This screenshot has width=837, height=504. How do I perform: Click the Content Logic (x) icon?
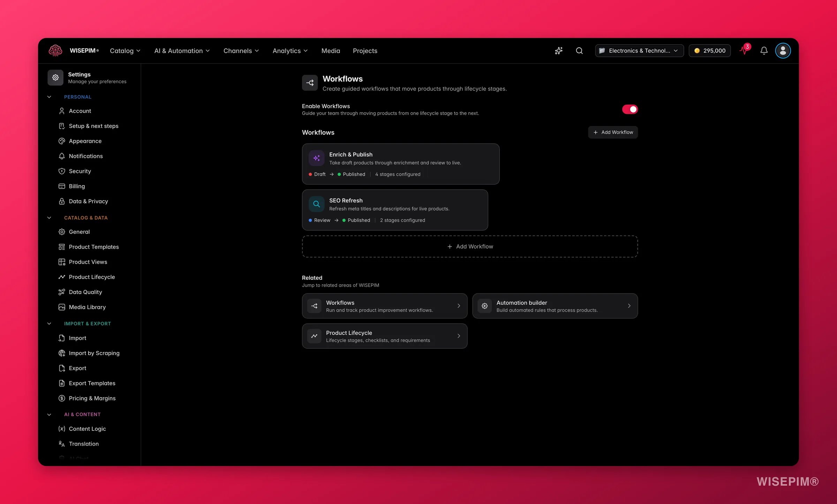(x=62, y=429)
